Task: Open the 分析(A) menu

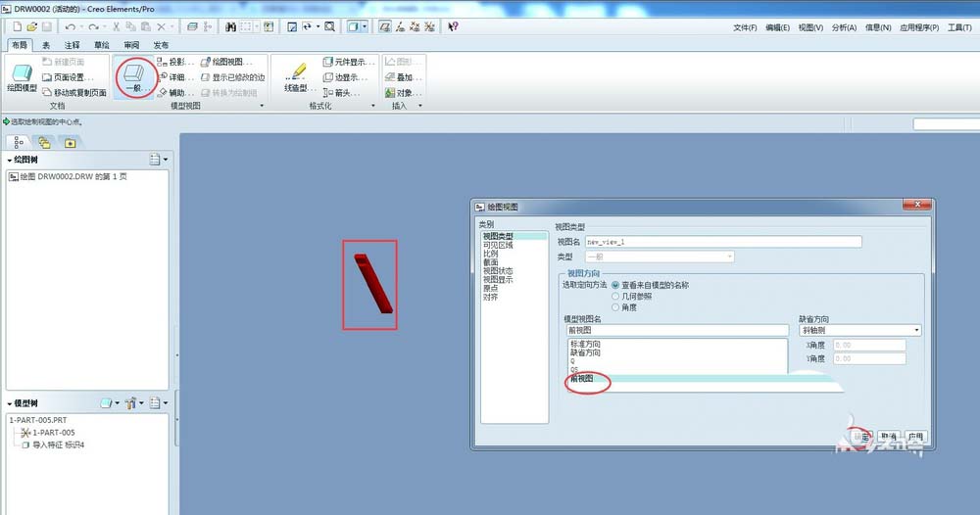Action: click(844, 27)
